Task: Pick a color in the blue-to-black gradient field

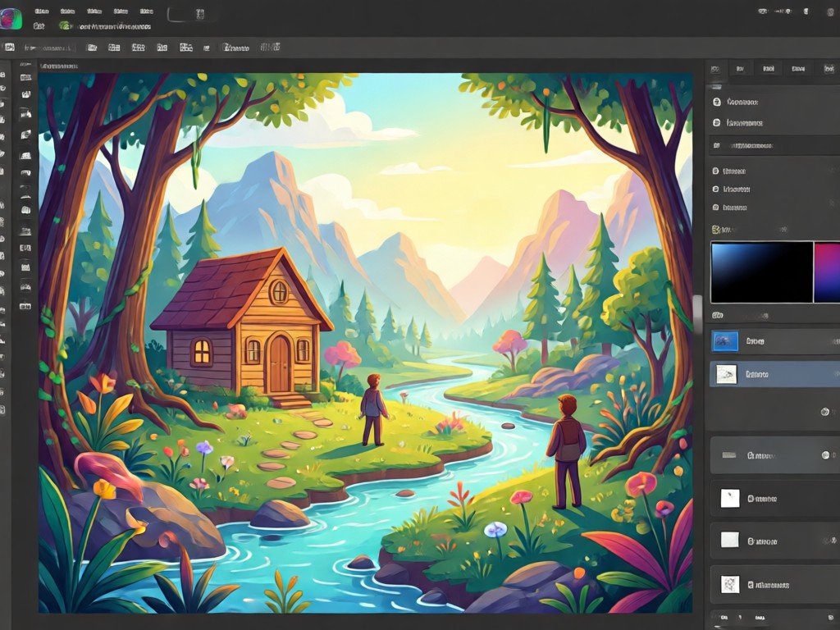Action: (x=762, y=272)
